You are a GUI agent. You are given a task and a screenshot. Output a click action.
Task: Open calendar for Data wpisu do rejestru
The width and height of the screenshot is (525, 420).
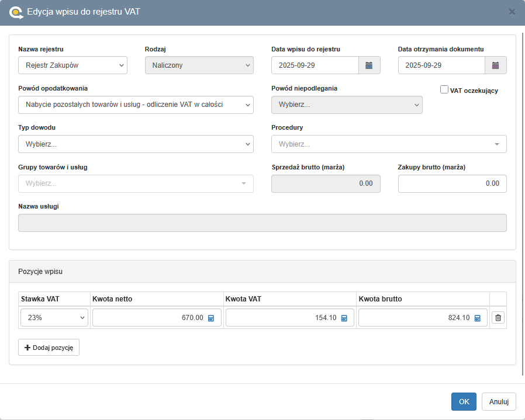coord(369,65)
